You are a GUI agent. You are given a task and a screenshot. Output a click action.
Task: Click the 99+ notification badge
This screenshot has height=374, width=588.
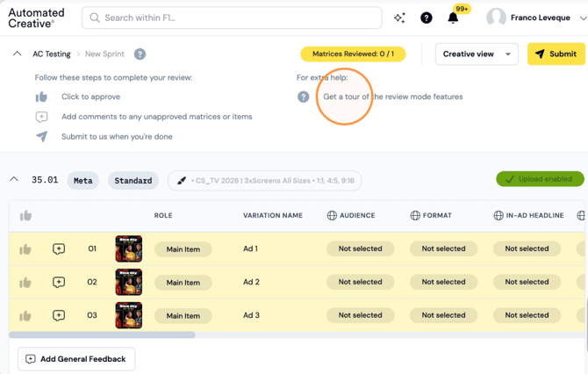pyautogui.click(x=462, y=9)
